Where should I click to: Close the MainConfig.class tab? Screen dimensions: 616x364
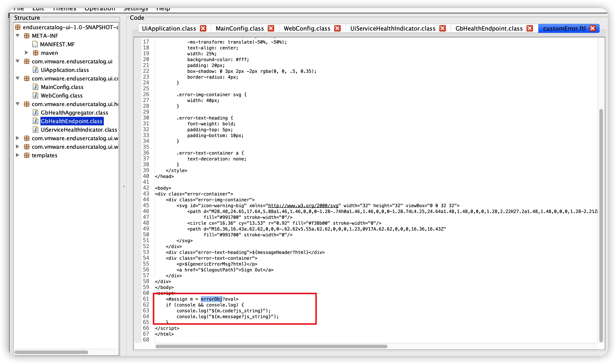tap(271, 29)
